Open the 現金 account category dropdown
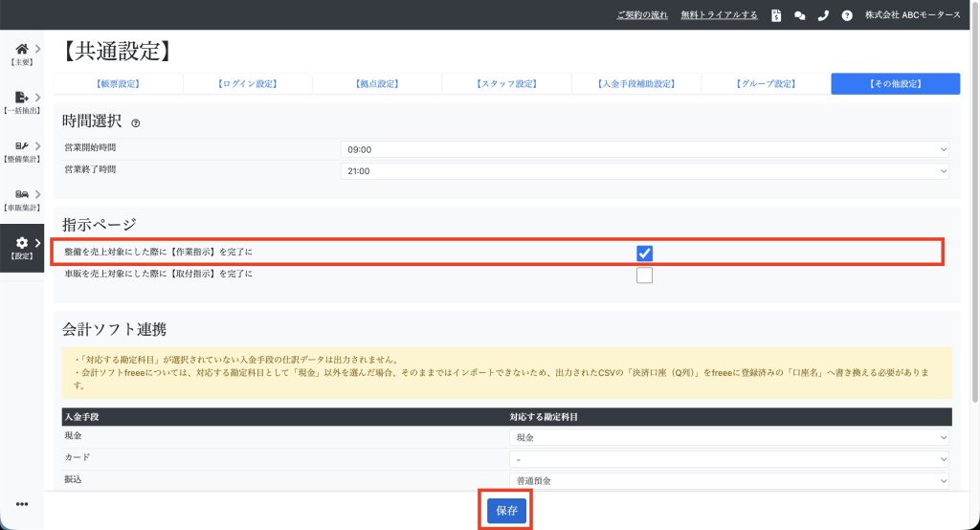 pos(729,436)
